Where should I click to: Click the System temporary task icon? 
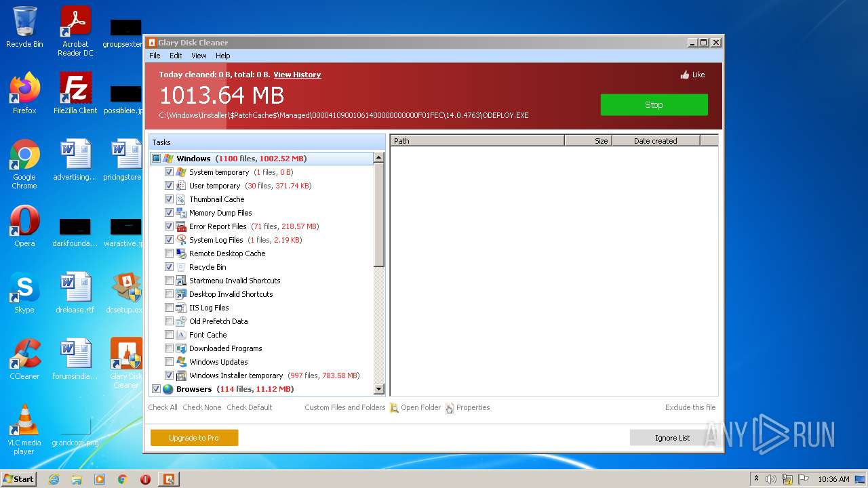tap(181, 172)
